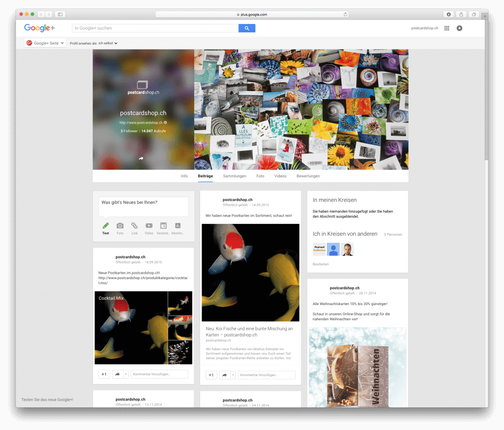The width and height of the screenshot is (504, 430).
Task: Click the blue search magnifier button
Action: click(247, 28)
